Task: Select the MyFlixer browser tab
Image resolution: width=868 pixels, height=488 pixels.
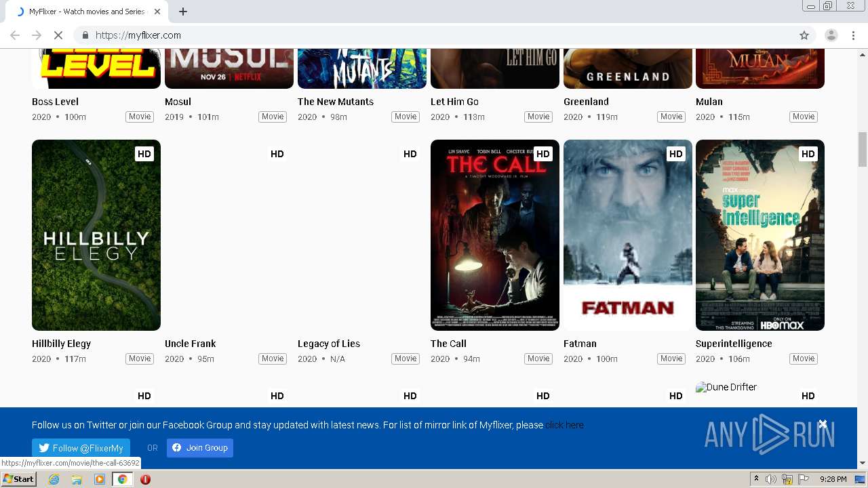Action: [x=87, y=12]
